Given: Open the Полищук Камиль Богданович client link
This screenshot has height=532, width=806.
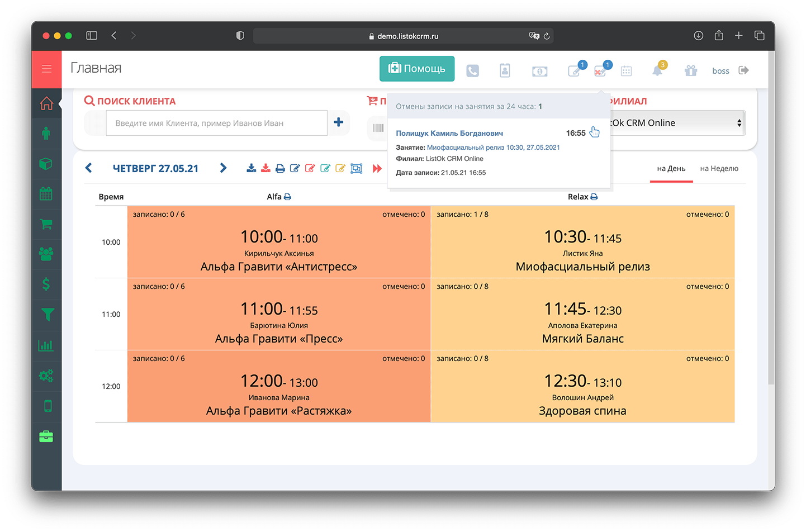Looking at the screenshot, I should point(449,134).
